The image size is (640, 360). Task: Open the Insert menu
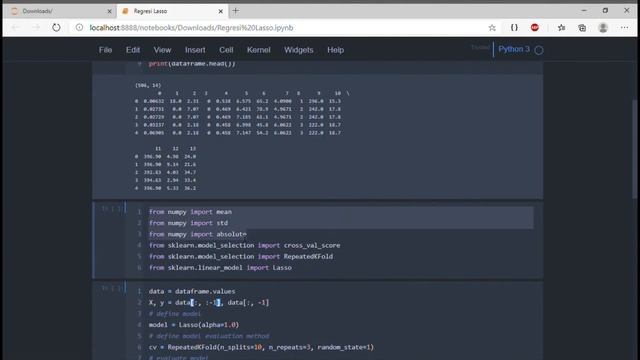pyautogui.click(x=195, y=50)
